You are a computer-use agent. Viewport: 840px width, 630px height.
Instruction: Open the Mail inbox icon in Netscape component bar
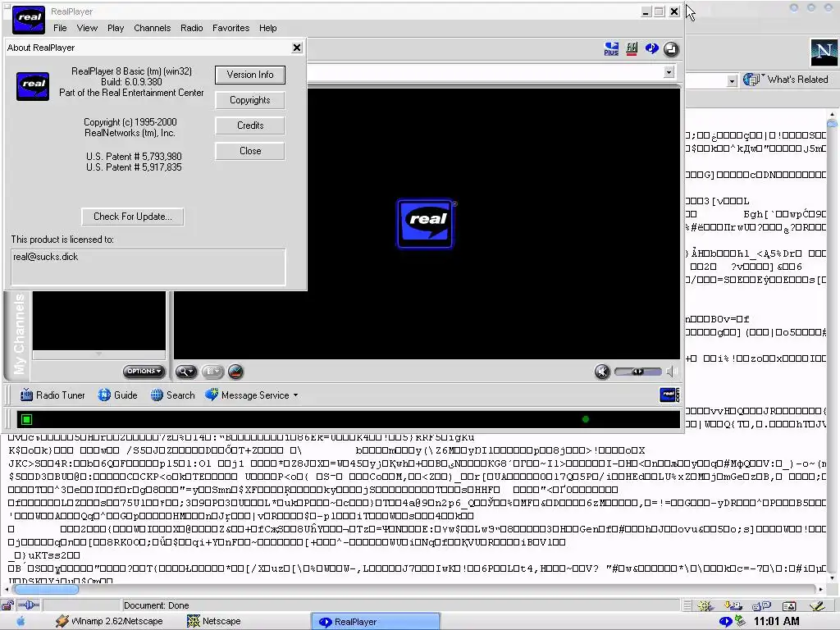click(x=733, y=606)
